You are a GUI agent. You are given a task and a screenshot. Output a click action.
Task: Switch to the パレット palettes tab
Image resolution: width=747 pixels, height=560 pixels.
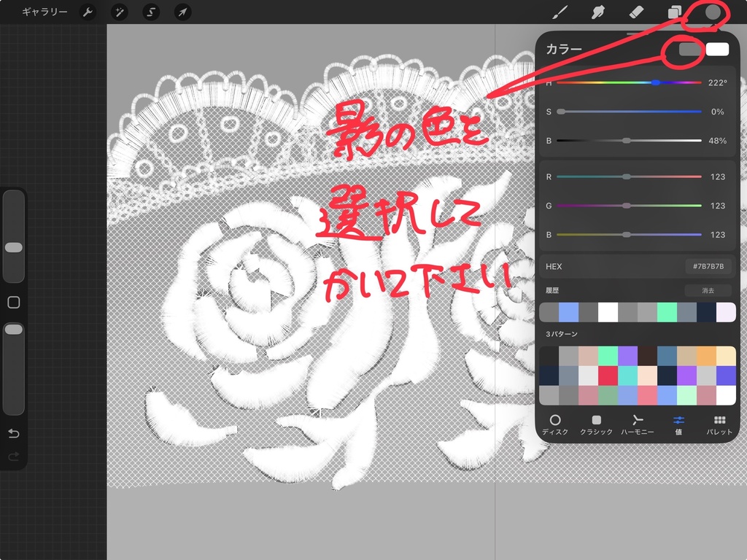click(719, 425)
